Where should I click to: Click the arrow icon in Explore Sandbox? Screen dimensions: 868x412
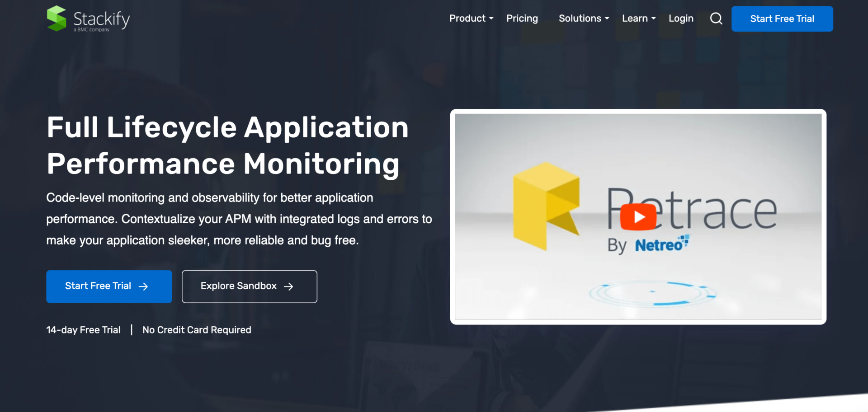point(288,286)
